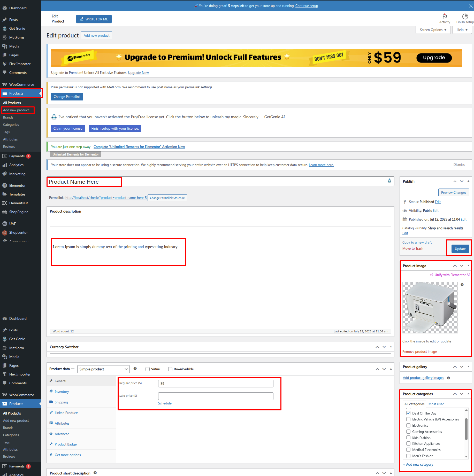Screen dimensions: 474x476
Task: Open the Simple product type dropdown
Action: click(103, 369)
